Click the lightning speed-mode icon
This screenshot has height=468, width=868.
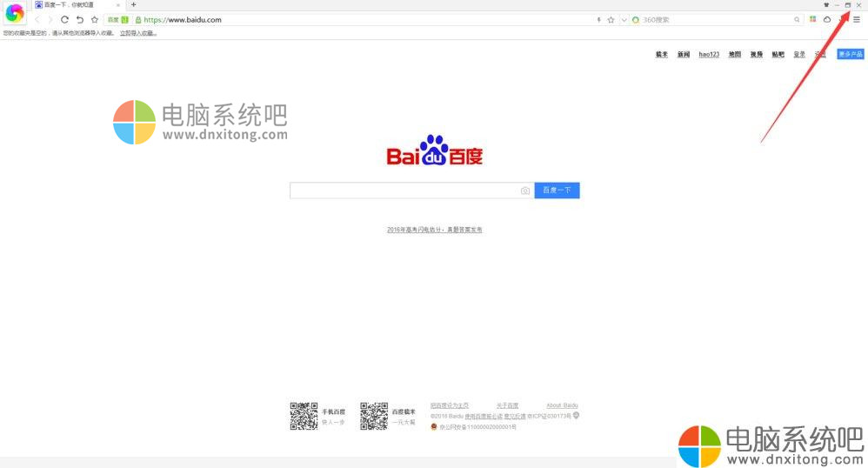tap(598, 20)
